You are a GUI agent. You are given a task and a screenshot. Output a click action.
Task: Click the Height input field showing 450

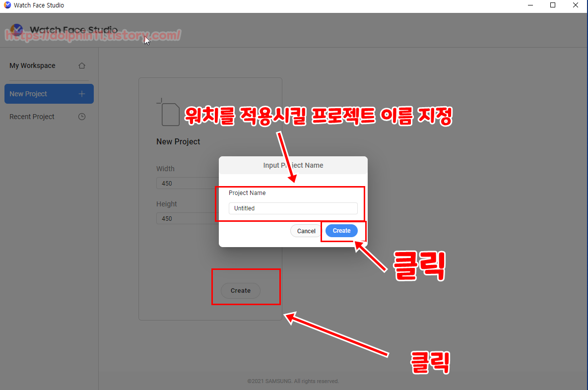pyautogui.click(x=188, y=218)
